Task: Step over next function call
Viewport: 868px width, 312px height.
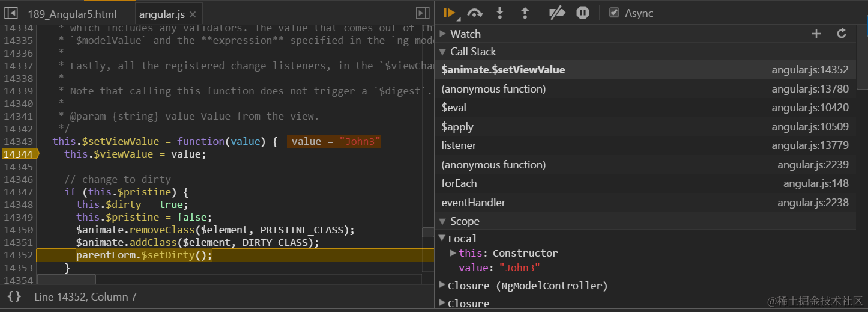Action: coord(475,13)
